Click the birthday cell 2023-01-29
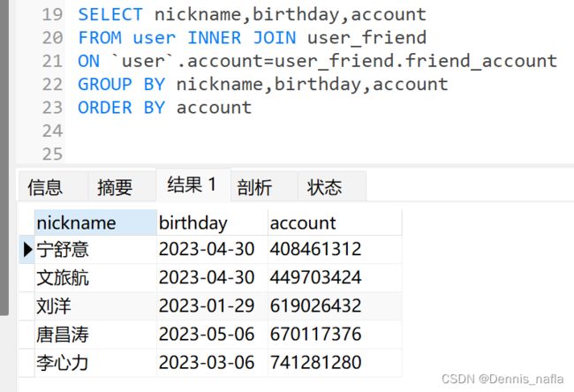The height and width of the screenshot is (392, 574). coord(212,306)
